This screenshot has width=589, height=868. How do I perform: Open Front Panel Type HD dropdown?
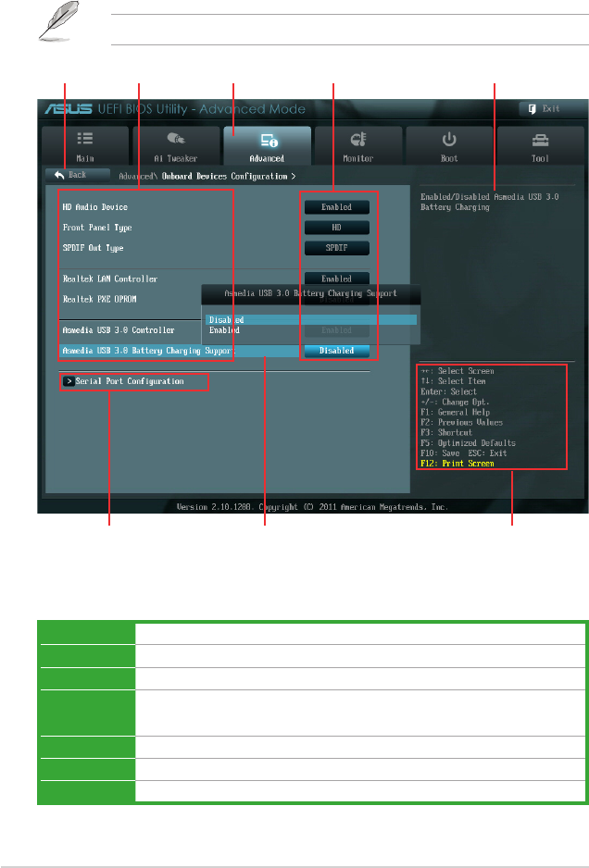[x=337, y=228]
